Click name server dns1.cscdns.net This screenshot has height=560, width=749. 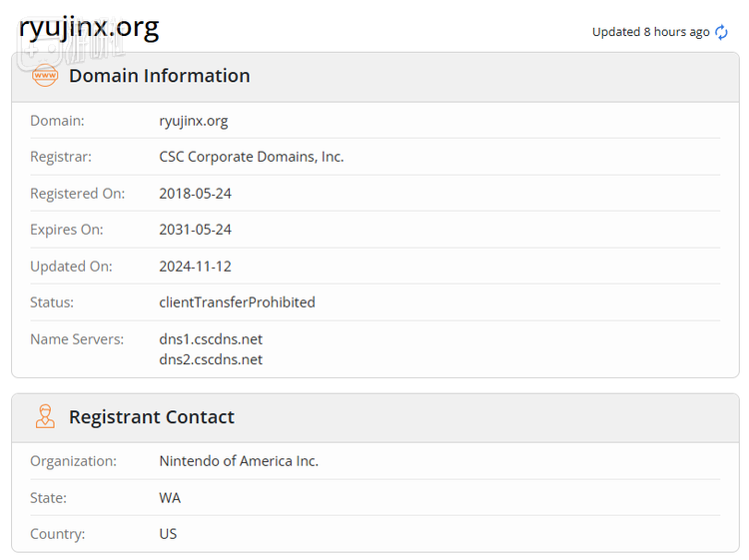click(x=211, y=339)
